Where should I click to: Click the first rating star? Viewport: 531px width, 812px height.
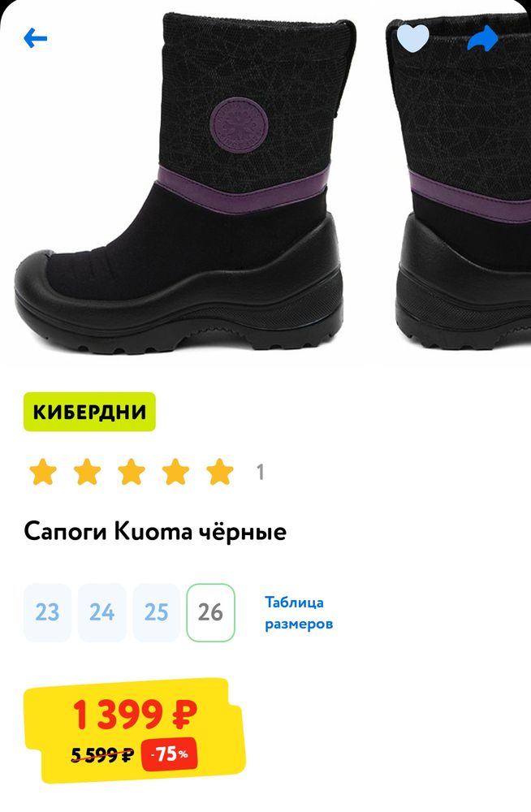[43, 472]
